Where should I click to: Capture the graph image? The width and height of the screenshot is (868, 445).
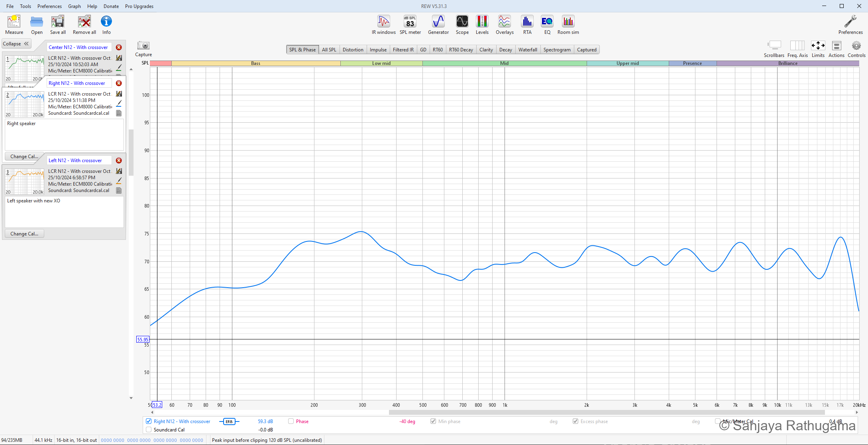point(143,49)
